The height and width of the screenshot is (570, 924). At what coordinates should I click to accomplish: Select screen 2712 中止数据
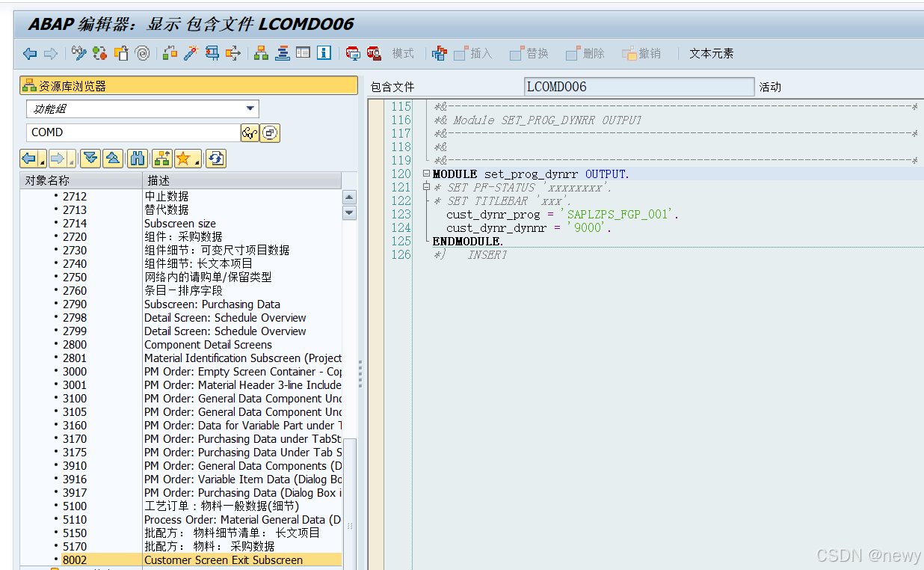pyautogui.click(x=181, y=196)
